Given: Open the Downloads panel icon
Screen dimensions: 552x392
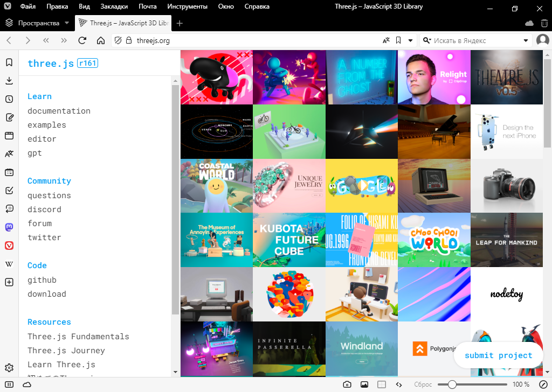Looking at the screenshot, I should pos(9,81).
